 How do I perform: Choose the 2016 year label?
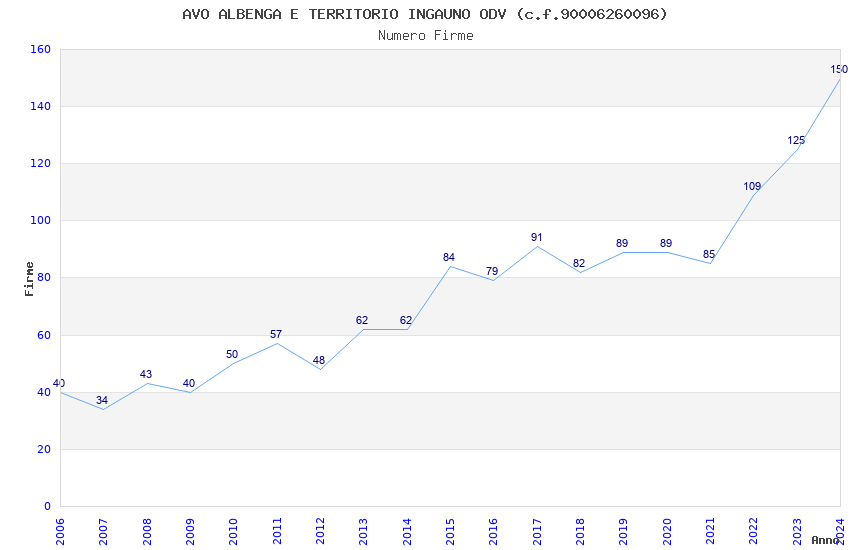[493, 532]
